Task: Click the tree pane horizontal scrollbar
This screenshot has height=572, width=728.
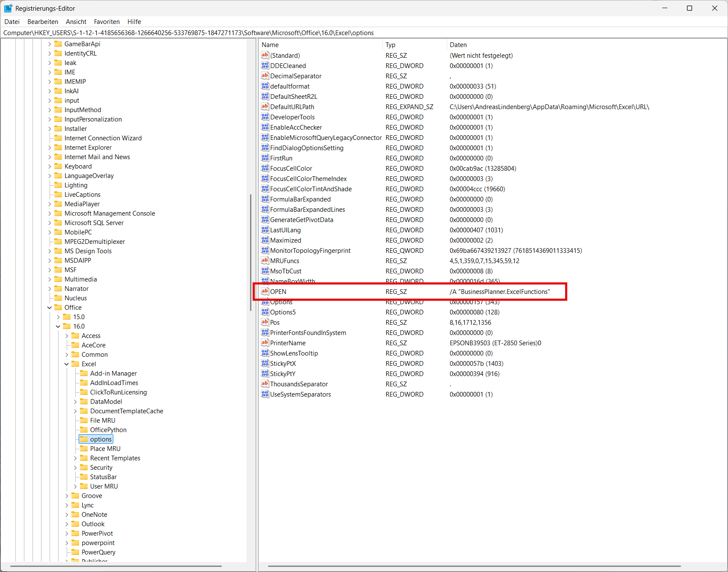Action: 116,566
